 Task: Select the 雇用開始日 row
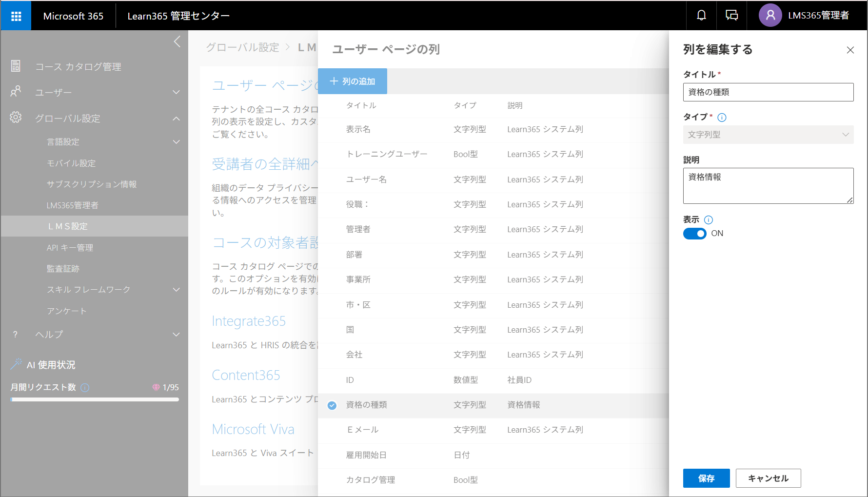(x=493, y=456)
